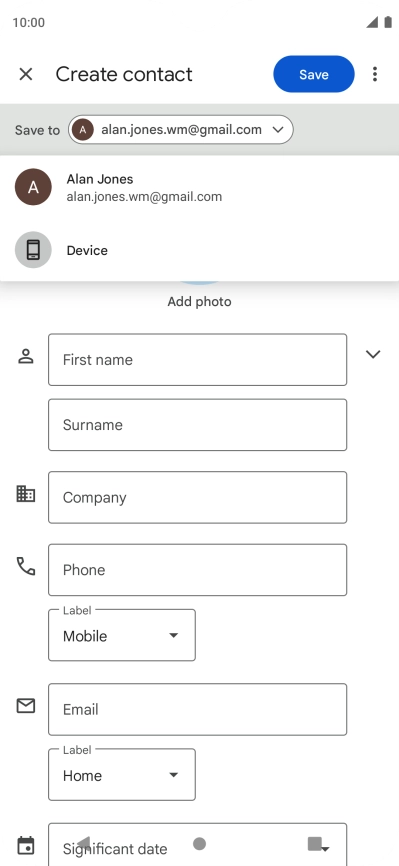
Task: Select Alan Jones account option
Action: (200, 187)
